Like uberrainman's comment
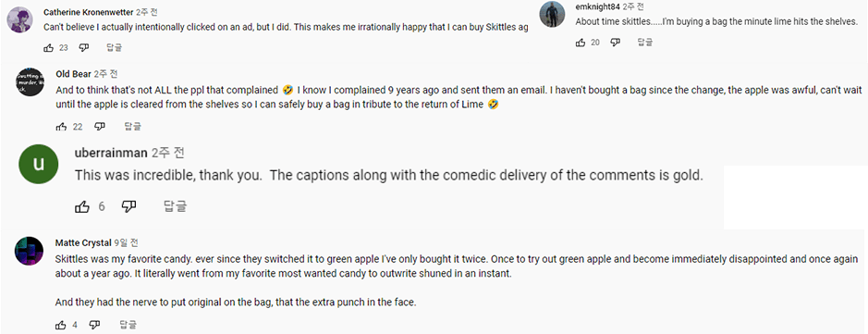This screenshot has width=868, height=334. click(x=82, y=206)
